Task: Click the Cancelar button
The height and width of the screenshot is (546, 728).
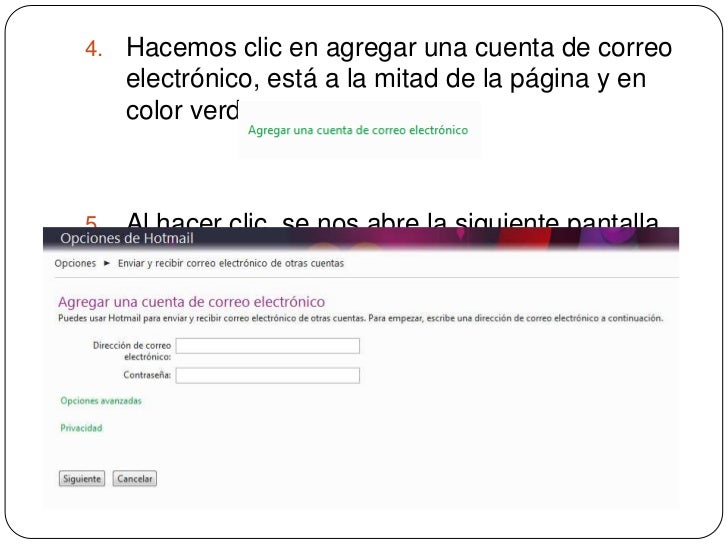Action: click(135, 479)
